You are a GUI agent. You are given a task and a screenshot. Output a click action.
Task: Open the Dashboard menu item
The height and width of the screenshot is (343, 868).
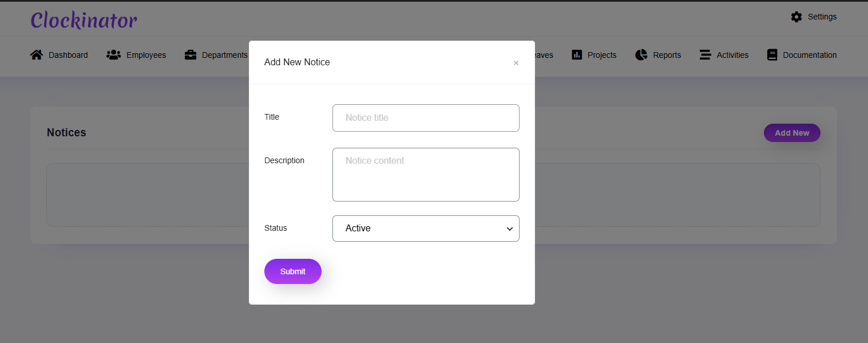point(59,55)
